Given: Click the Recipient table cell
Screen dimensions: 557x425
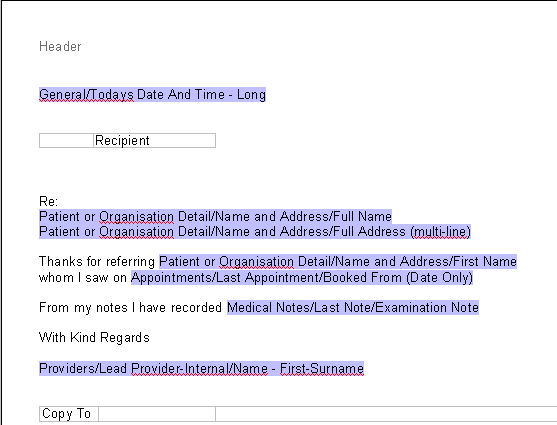Looking at the screenshot, I should point(155,140).
